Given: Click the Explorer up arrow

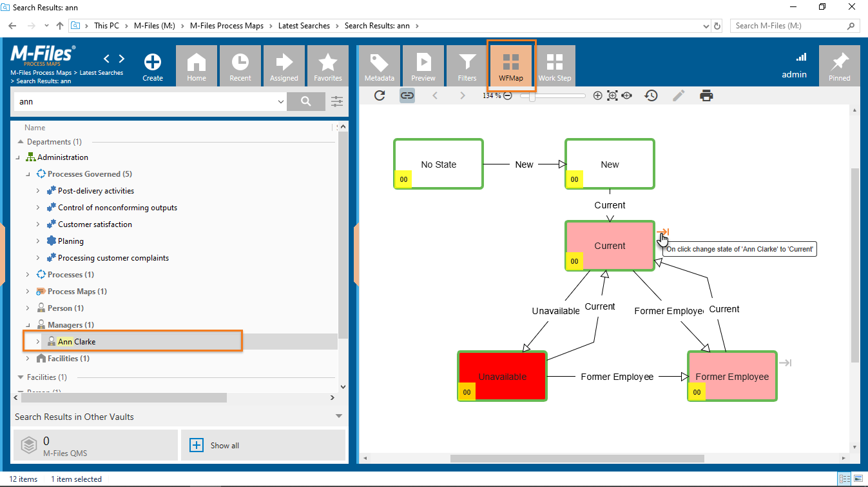Looking at the screenshot, I should pos(60,26).
